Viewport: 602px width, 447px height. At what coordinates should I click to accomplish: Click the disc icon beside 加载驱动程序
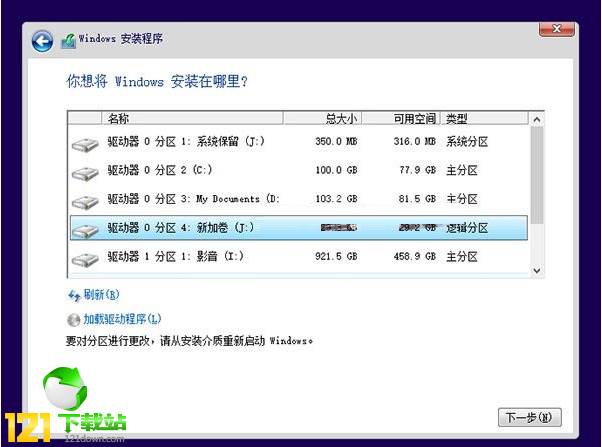pos(73,320)
